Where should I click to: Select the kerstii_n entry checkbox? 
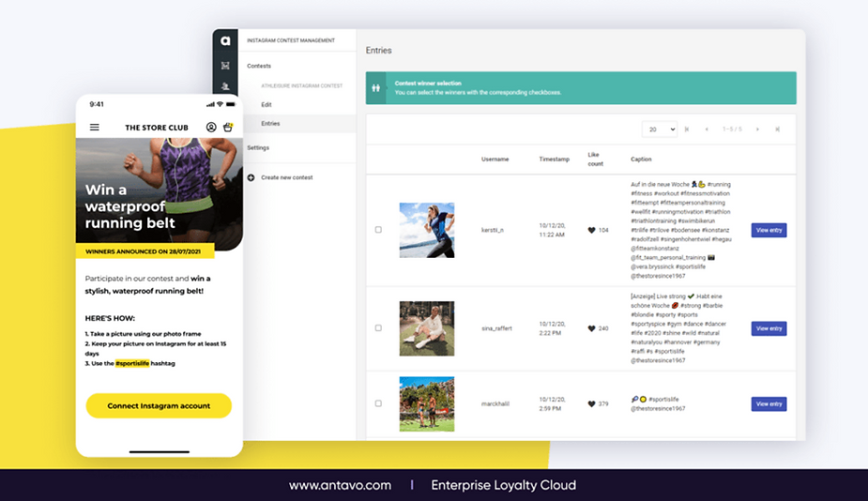pyautogui.click(x=378, y=230)
